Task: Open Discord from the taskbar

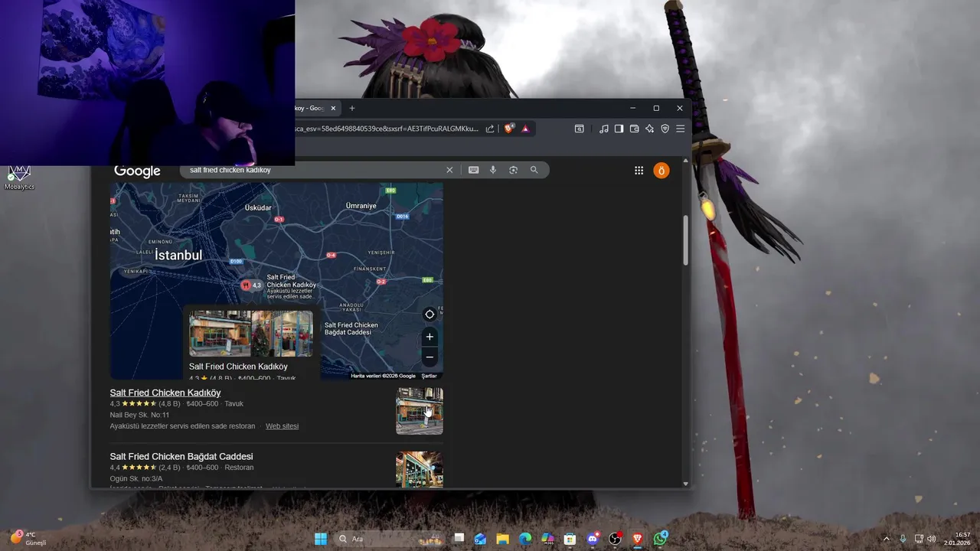Action: 593,539
